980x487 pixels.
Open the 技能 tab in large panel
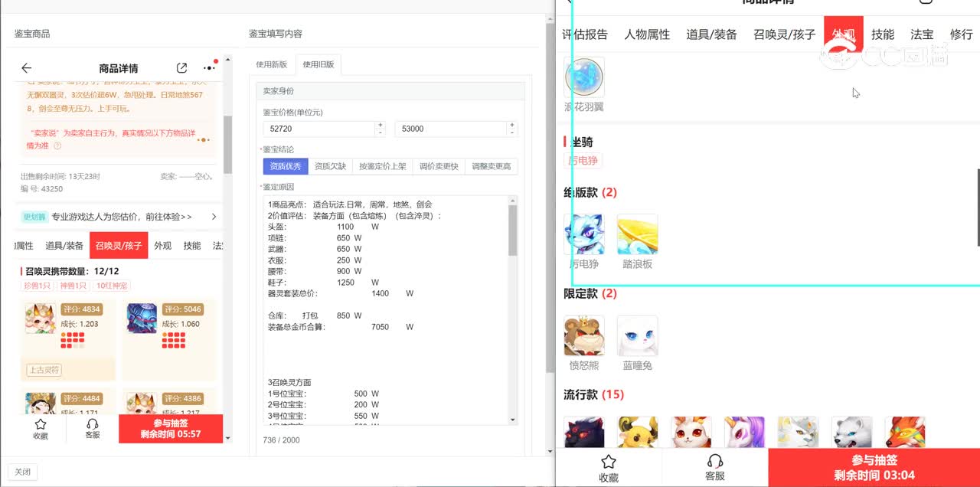tap(883, 34)
